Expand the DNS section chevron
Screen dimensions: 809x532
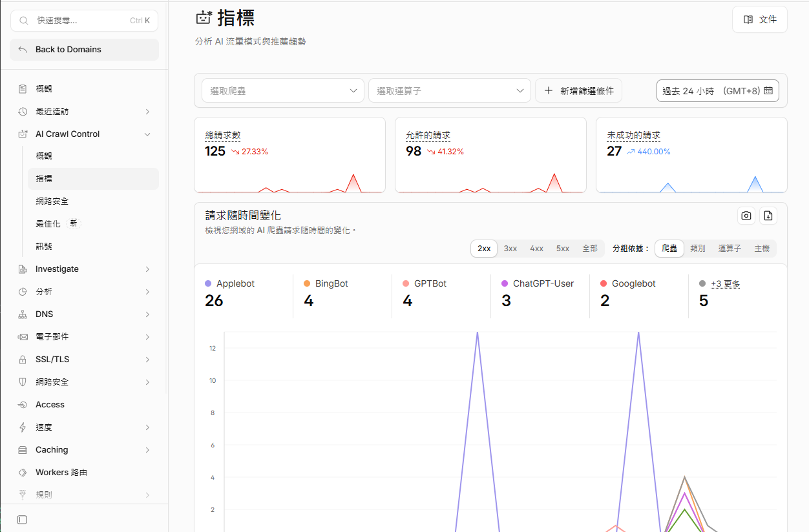click(x=147, y=314)
